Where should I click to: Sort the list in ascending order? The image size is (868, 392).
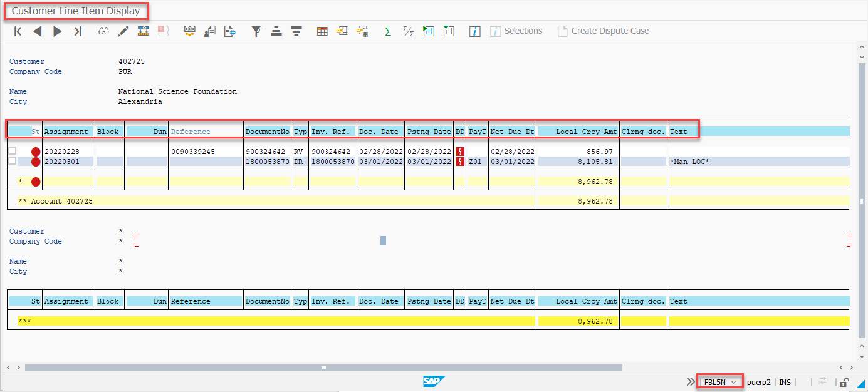(x=276, y=31)
